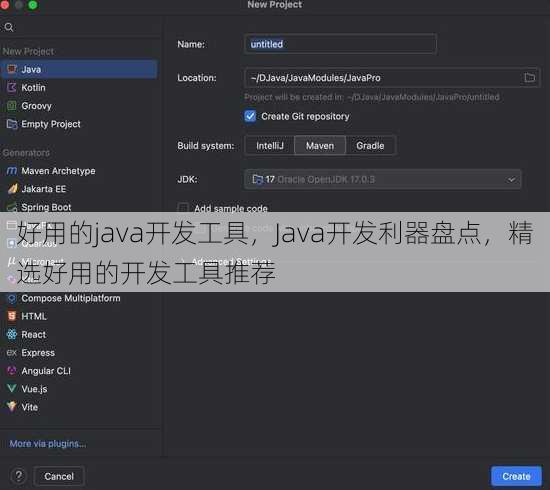Click the Groovy logo icon
The image size is (550, 490).
(x=12, y=106)
